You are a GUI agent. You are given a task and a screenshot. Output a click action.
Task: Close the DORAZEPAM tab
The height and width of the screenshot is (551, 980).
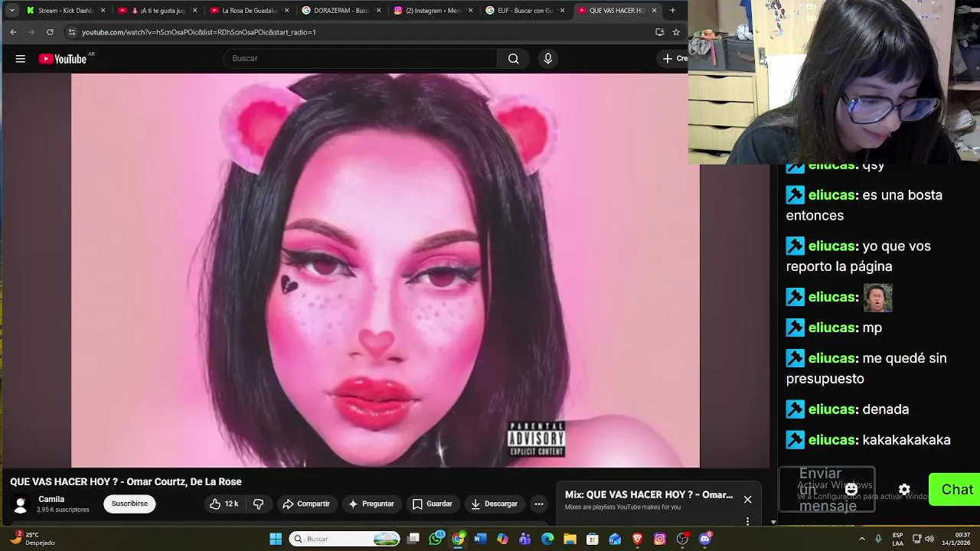(x=378, y=11)
